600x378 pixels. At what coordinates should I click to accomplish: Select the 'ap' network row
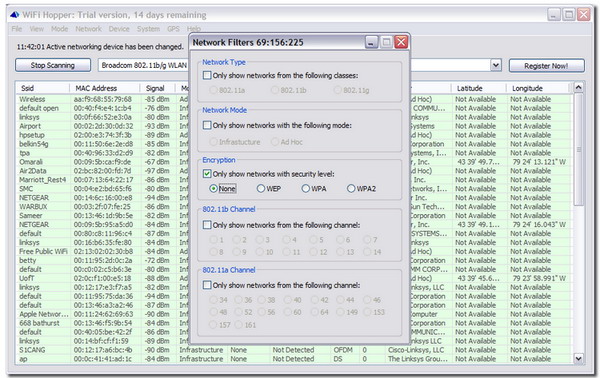pos(294,359)
